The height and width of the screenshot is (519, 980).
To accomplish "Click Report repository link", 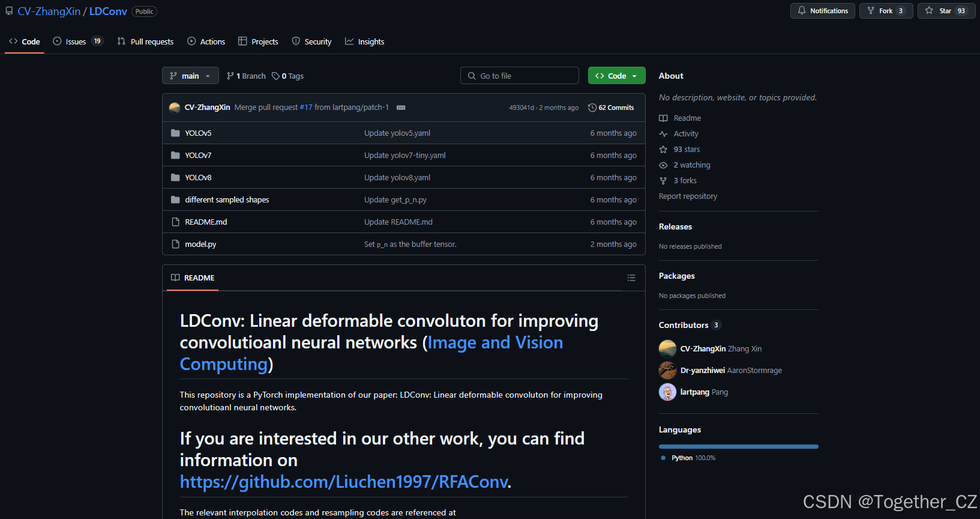I will click(x=688, y=196).
